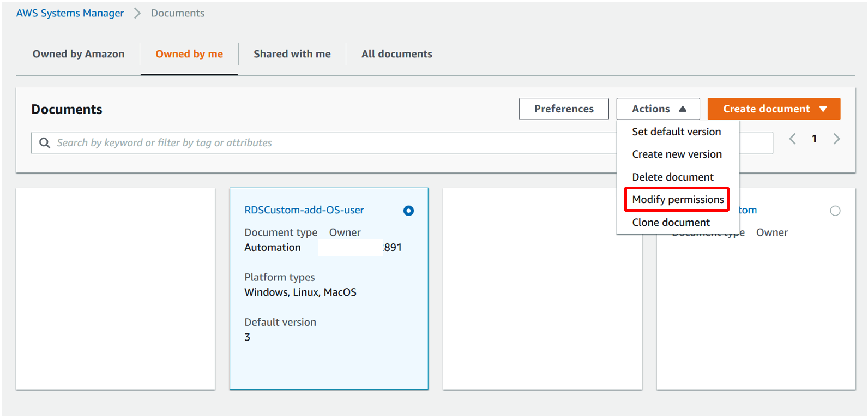This screenshot has width=868, height=418.
Task: Click the Preferences button
Action: click(x=564, y=109)
